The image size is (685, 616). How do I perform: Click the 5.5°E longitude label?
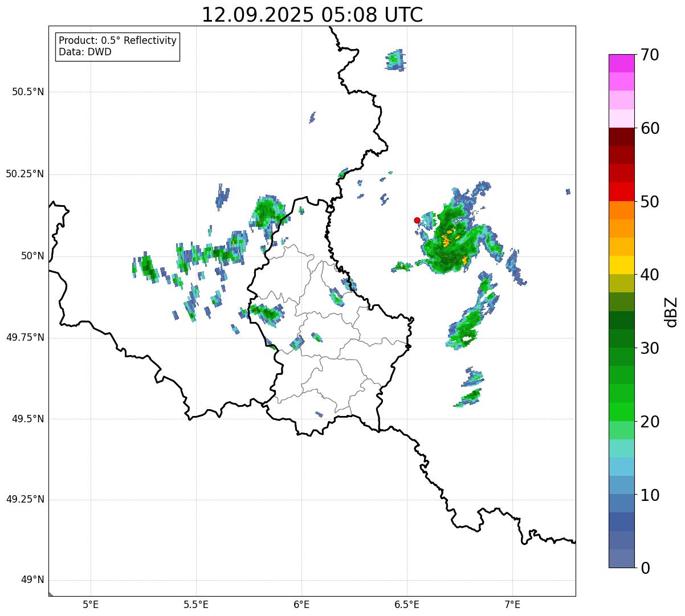point(196,604)
